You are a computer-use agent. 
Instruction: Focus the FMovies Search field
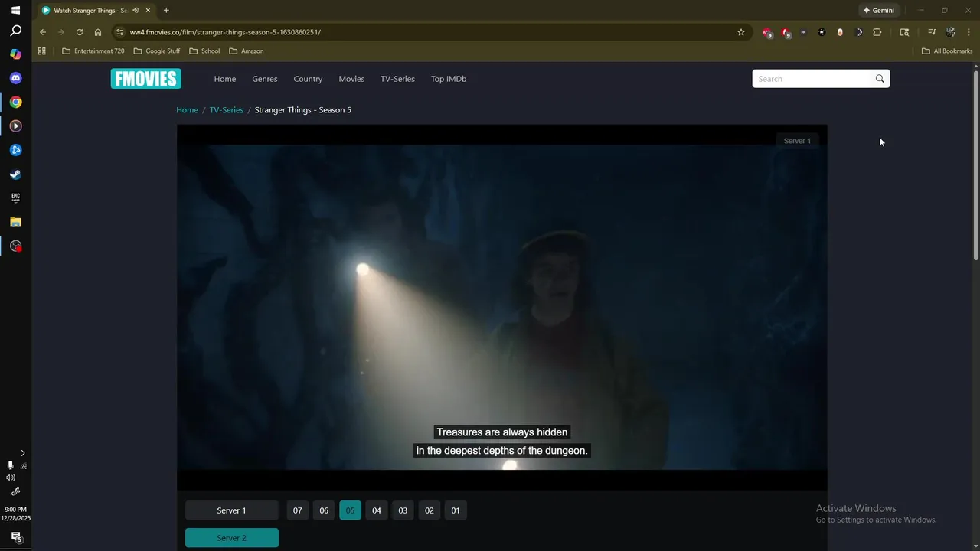[813, 79]
